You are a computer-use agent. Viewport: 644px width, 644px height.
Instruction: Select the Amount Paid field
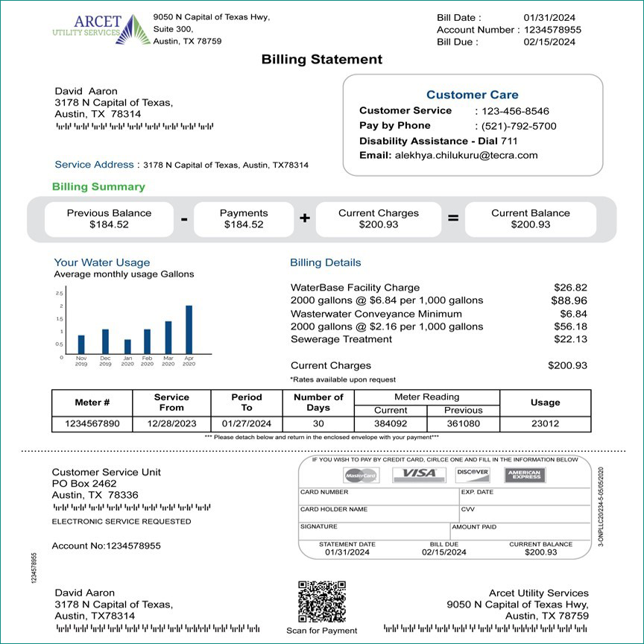pos(520,531)
